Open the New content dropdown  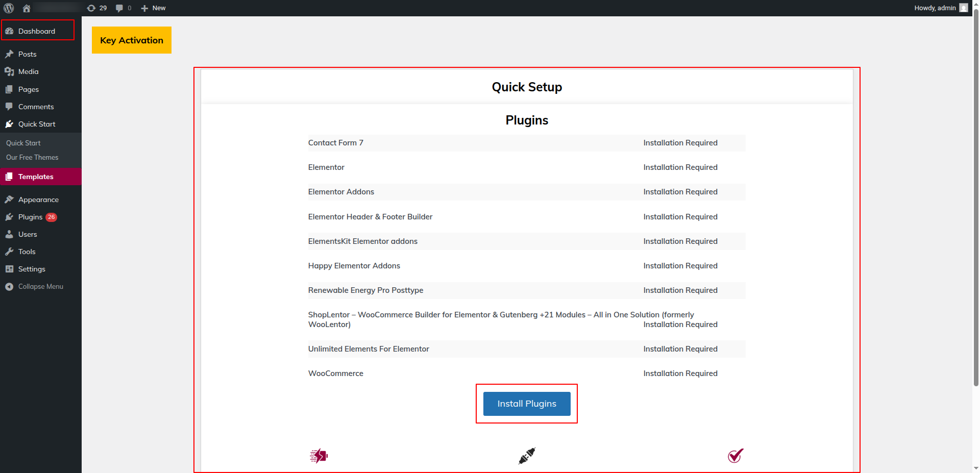[x=153, y=8]
